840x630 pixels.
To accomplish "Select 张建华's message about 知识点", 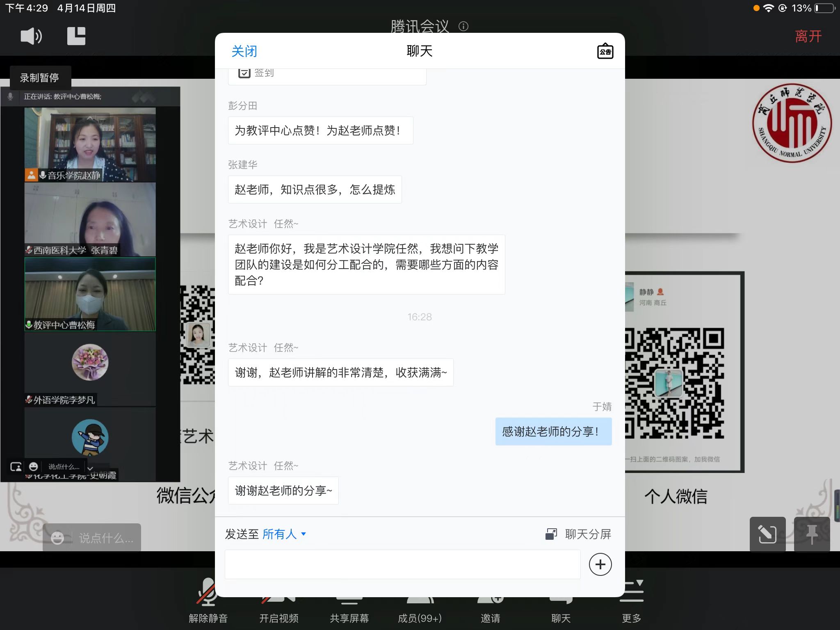I will [315, 189].
